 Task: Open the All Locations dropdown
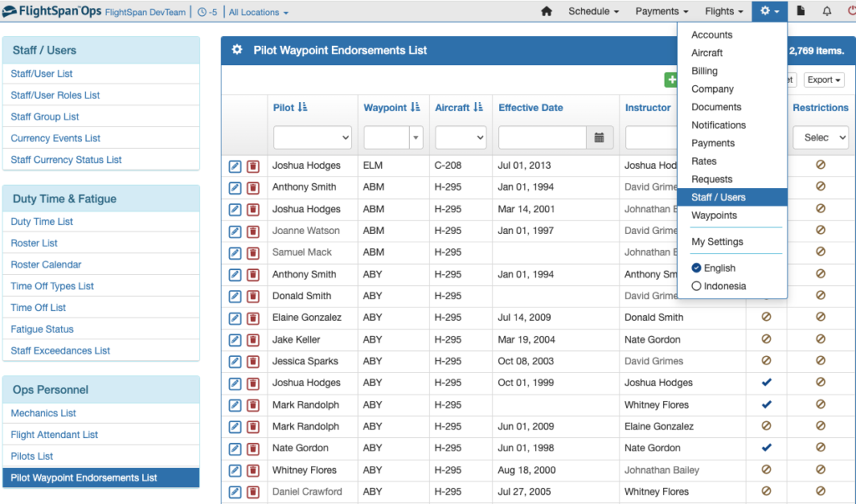tap(258, 13)
